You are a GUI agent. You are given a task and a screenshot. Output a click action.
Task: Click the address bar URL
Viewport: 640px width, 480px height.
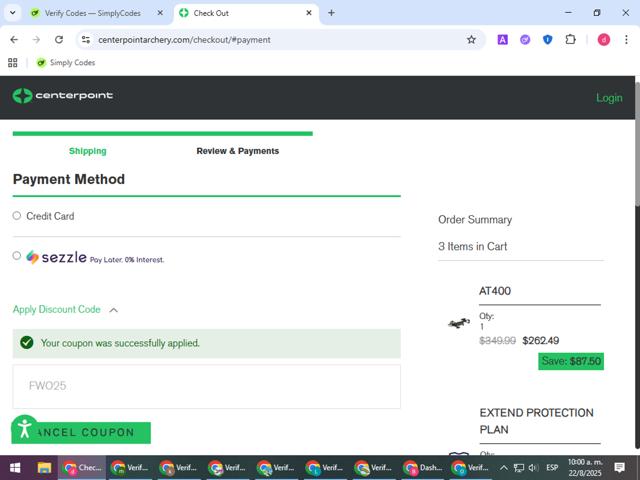point(184,40)
